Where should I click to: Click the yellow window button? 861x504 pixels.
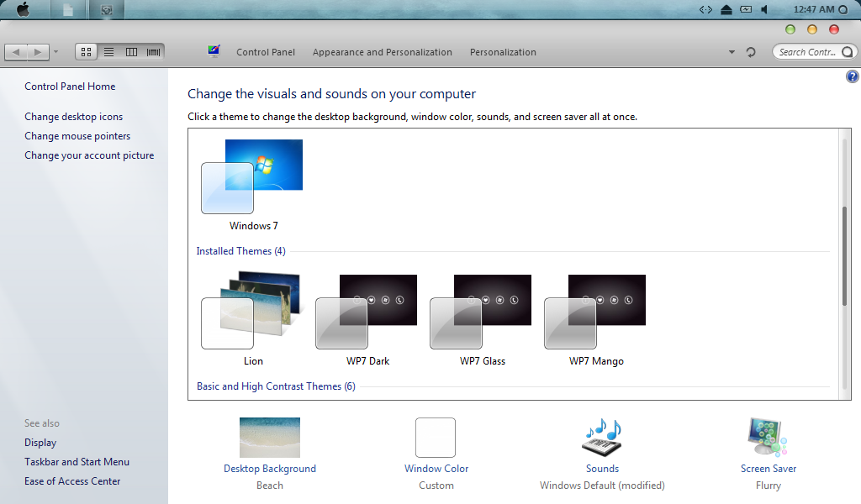[812, 29]
